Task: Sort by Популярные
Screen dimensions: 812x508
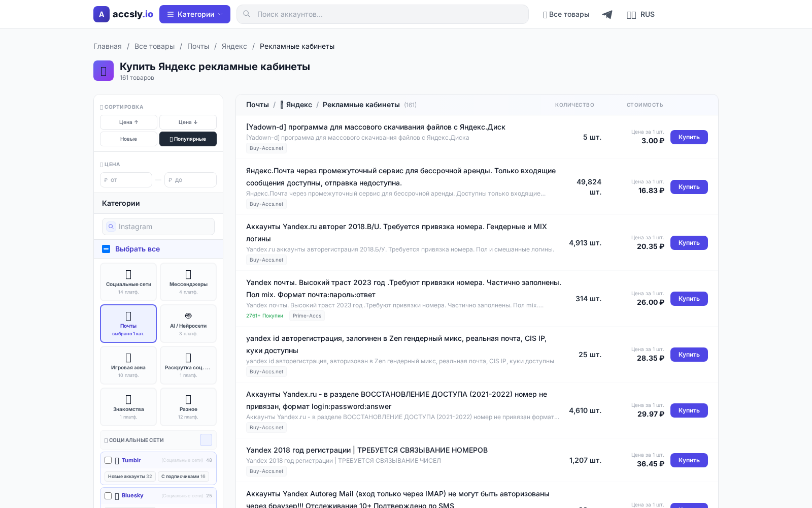Action: pos(188,139)
